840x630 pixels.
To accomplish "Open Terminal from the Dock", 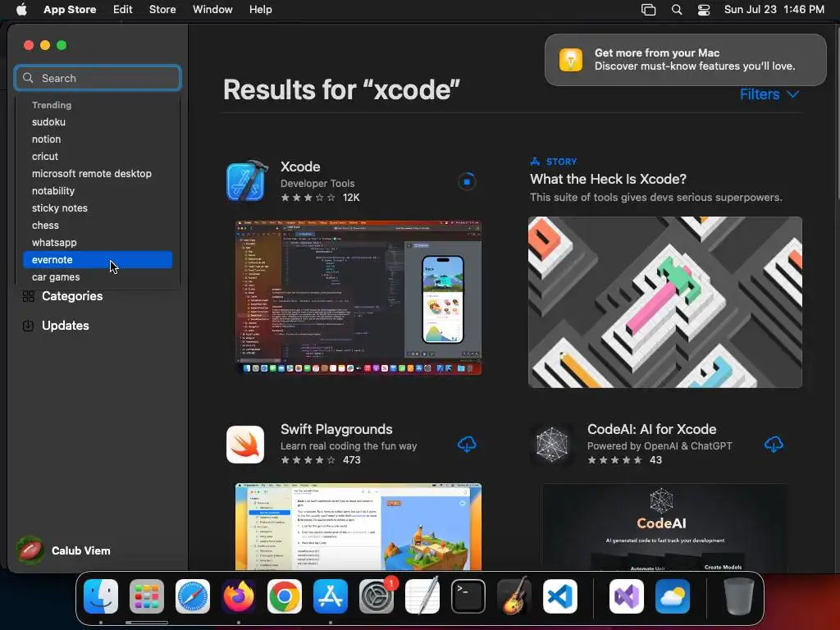I will point(468,596).
